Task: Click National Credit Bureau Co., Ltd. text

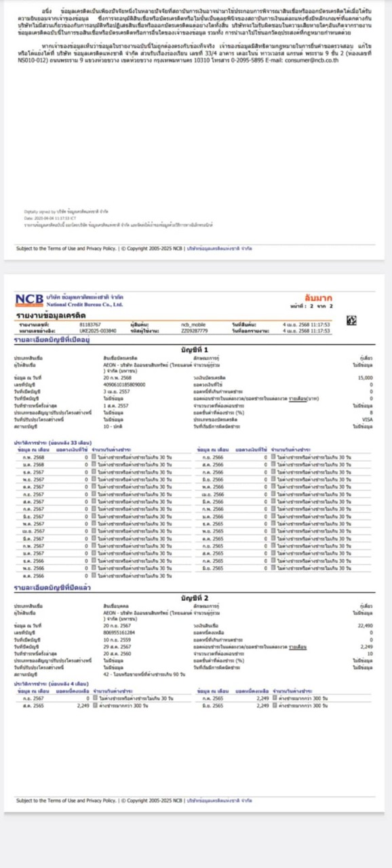Action: click(85, 305)
